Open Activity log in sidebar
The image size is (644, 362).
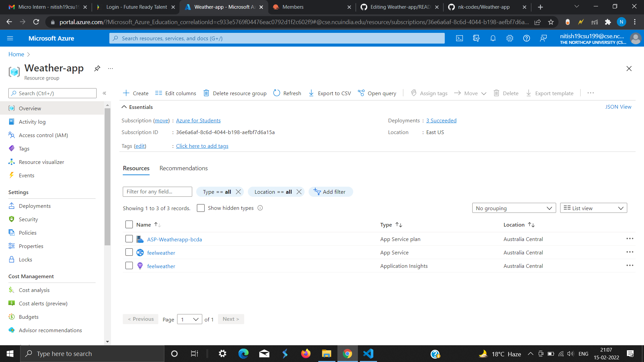(32, 122)
